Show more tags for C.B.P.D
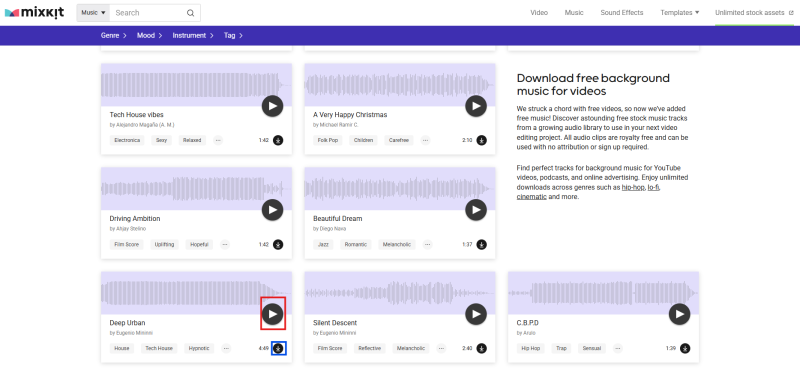Image resolution: width=800 pixels, height=369 pixels. pyautogui.click(x=618, y=348)
